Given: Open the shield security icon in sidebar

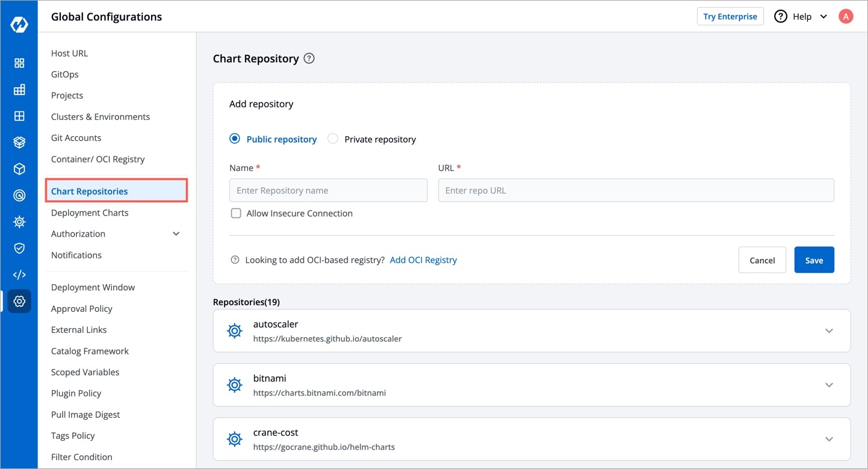Looking at the screenshot, I should (19, 248).
